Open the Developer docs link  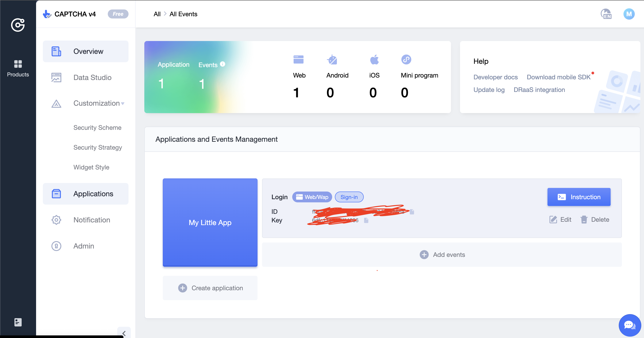(495, 77)
